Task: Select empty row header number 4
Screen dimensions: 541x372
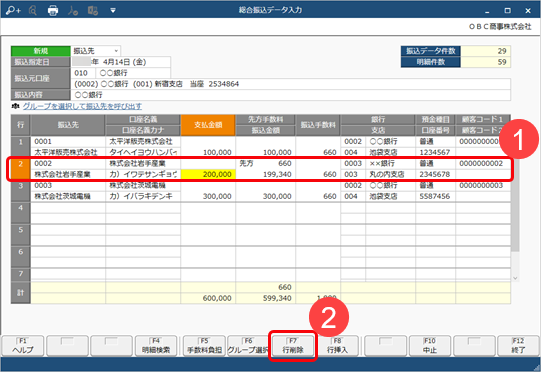Action: click(x=21, y=213)
